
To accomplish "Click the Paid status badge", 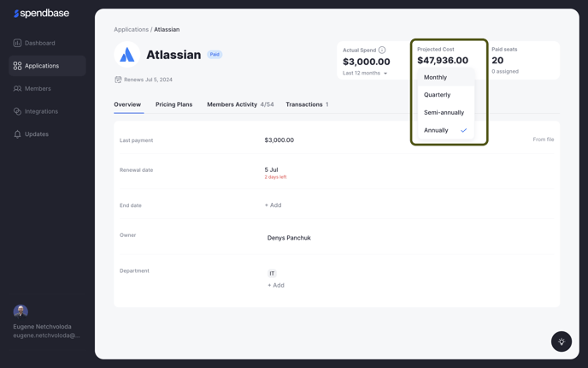I will [x=215, y=55].
